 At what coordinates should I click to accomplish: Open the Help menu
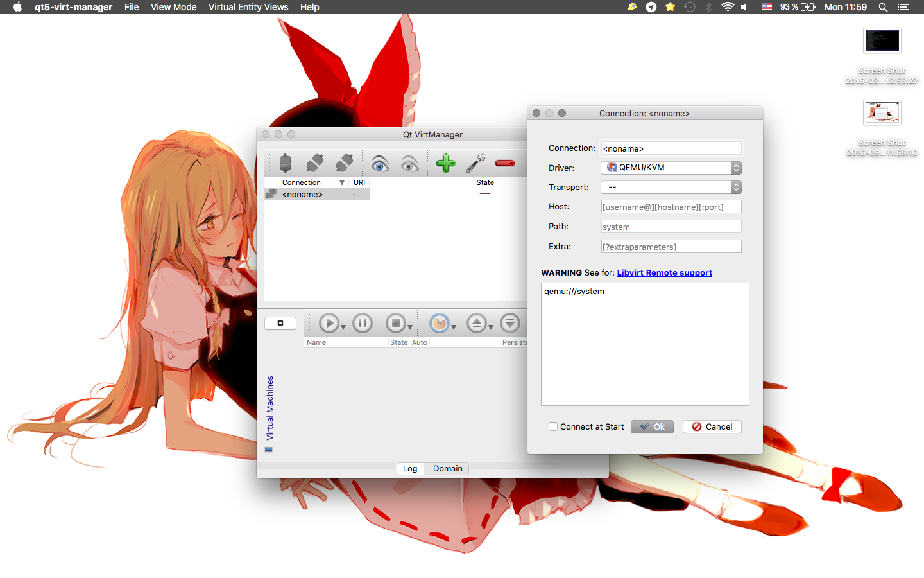310,7
